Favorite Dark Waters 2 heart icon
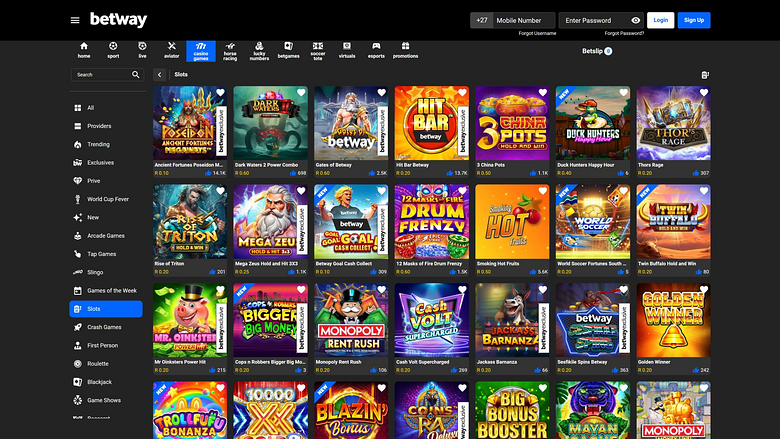The width and height of the screenshot is (780, 439). point(301,92)
